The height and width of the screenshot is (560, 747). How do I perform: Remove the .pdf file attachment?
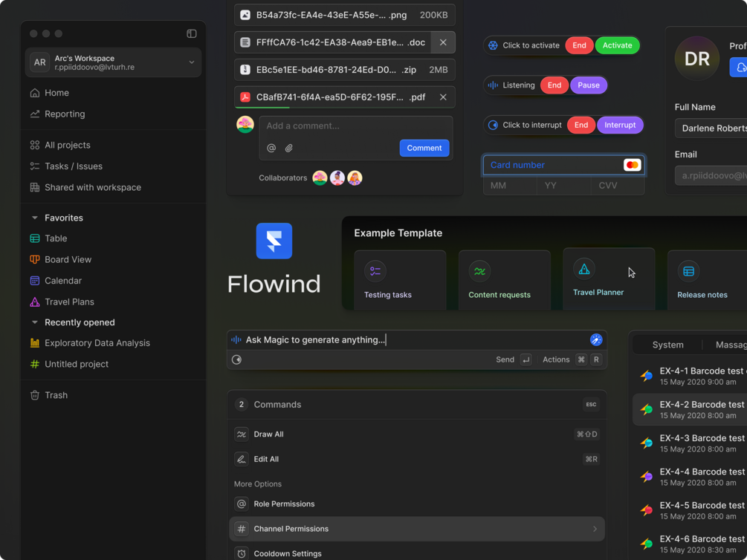443,97
